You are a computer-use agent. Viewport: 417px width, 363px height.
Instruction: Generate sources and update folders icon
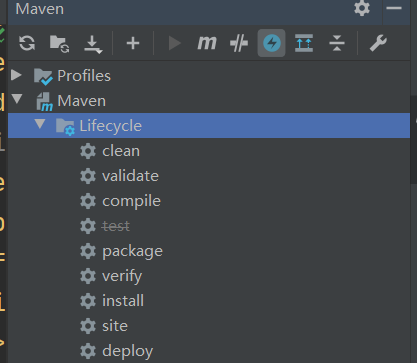[x=59, y=43]
